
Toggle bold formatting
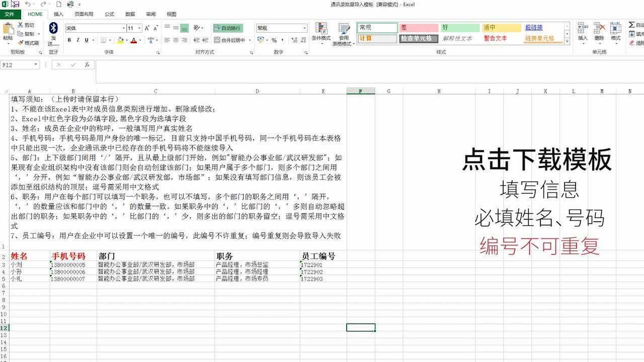(x=69, y=40)
